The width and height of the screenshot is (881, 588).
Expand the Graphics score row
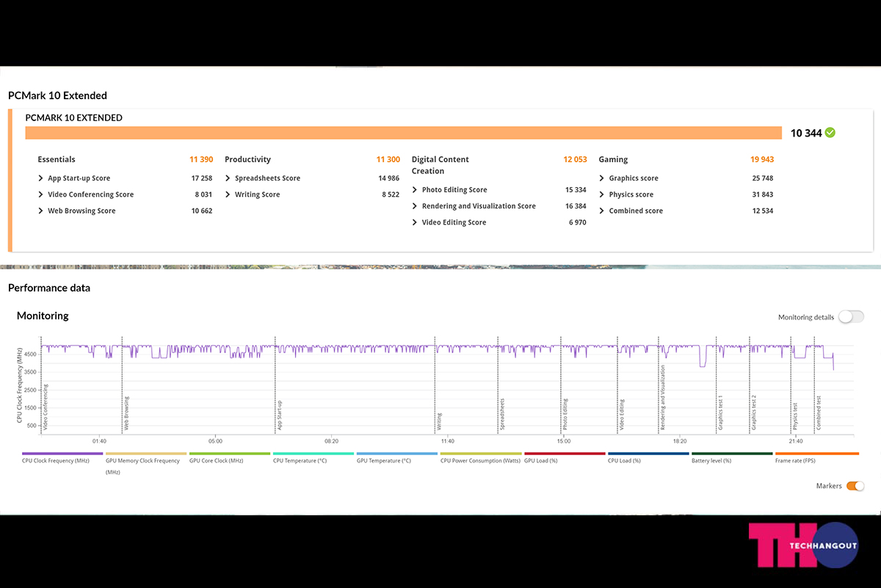coord(602,178)
